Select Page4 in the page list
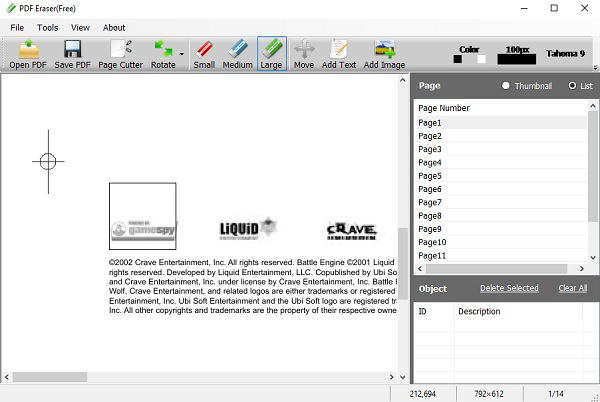This screenshot has height=402, width=600. tap(501, 163)
